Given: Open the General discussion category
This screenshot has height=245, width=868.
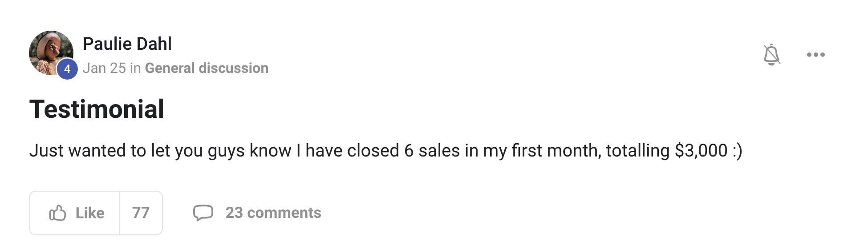Looking at the screenshot, I should click(x=207, y=68).
